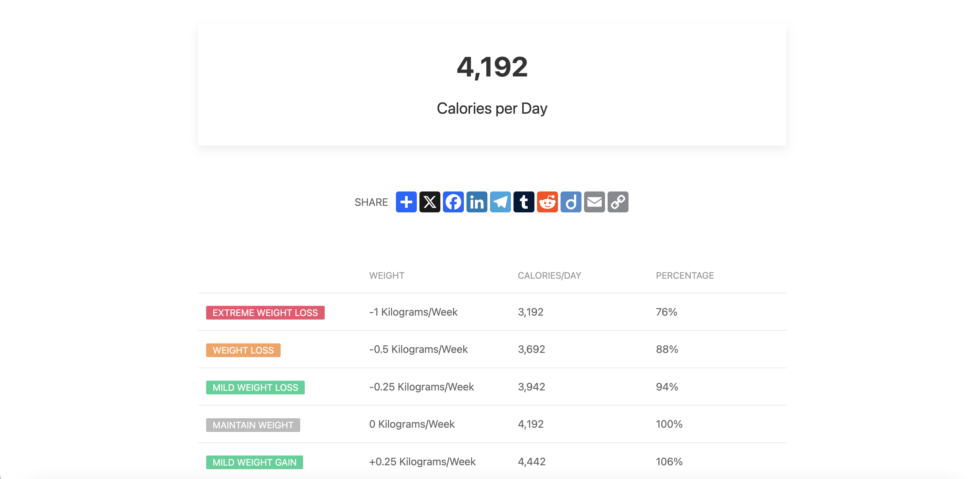
Task: Click the MILD WEIGHT GAIN badge
Action: 254,462
